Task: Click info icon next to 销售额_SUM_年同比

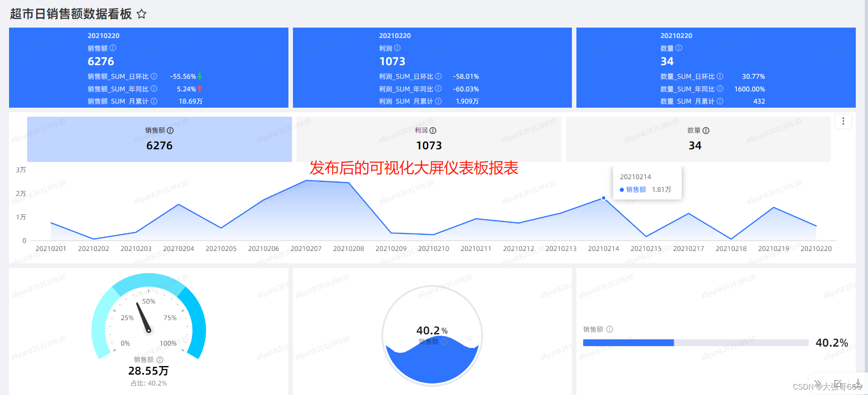Action: pos(154,89)
